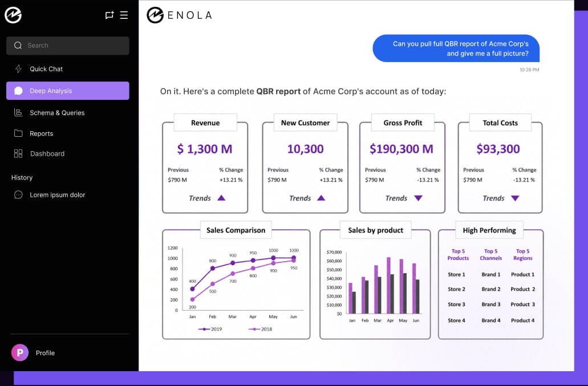This screenshot has width=588, height=386.
Task: Click the upward trend arrow on New Customer card
Action: pyautogui.click(x=321, y=198)
